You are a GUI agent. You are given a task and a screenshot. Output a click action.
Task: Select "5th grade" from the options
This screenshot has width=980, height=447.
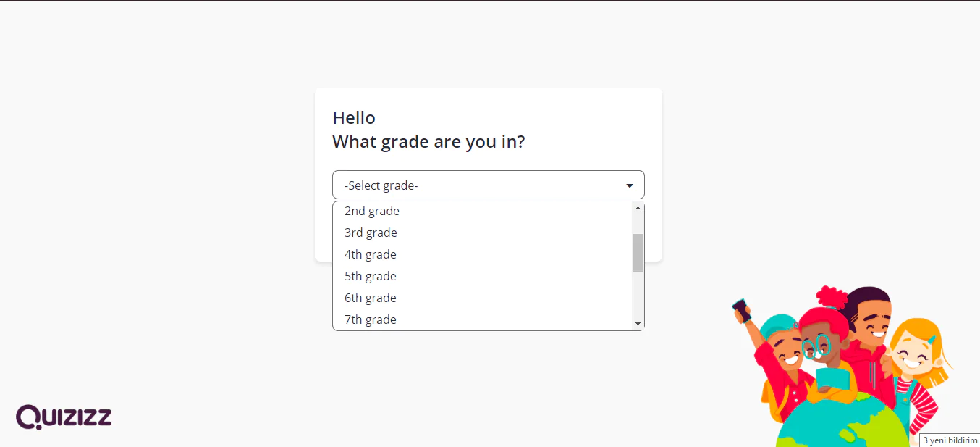click(x=371, y=276)
